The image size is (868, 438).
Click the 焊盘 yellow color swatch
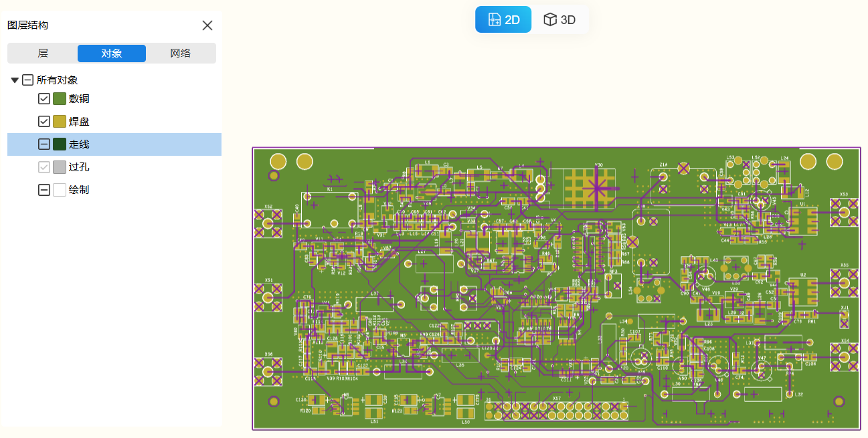point(60,122)
